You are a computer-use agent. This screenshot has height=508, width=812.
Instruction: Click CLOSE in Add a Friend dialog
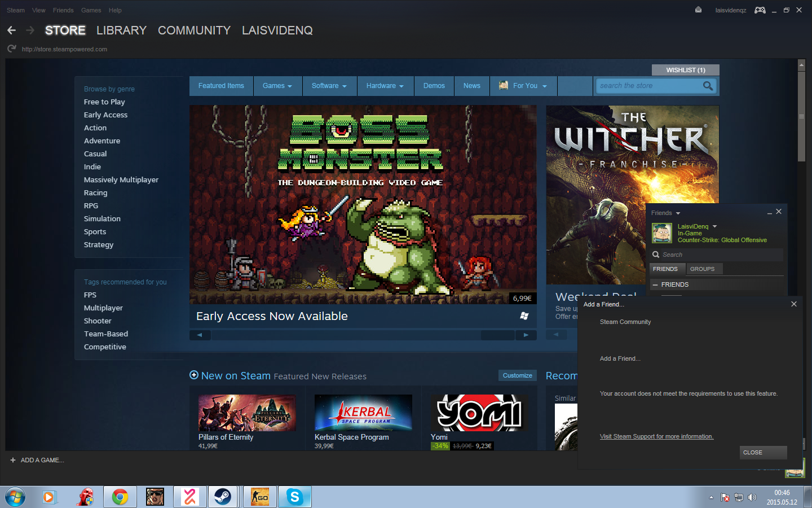[x=764, y=453]
